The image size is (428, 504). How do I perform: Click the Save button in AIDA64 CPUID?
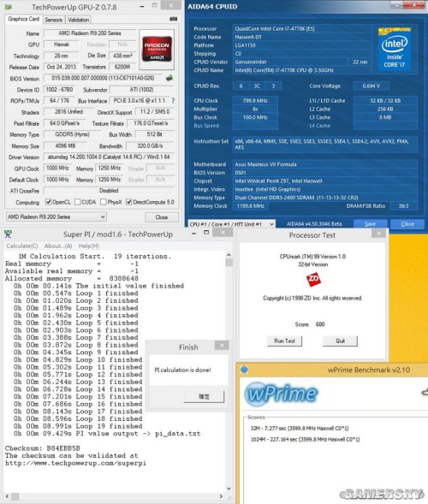370,224
